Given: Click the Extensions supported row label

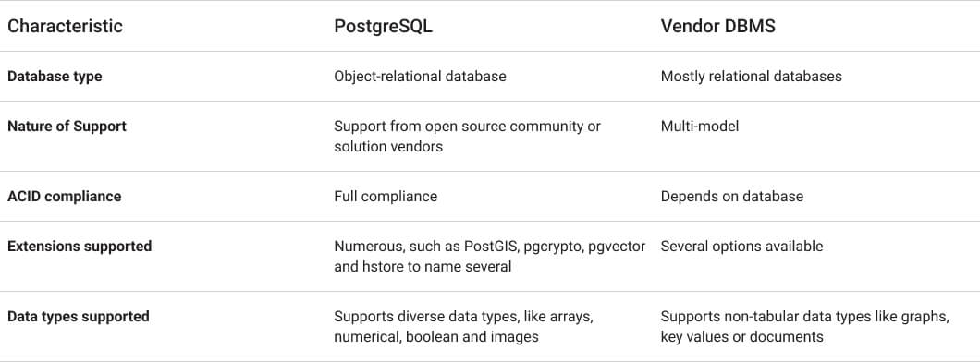Looking at the screenshot, I should (x=80, y=246).
